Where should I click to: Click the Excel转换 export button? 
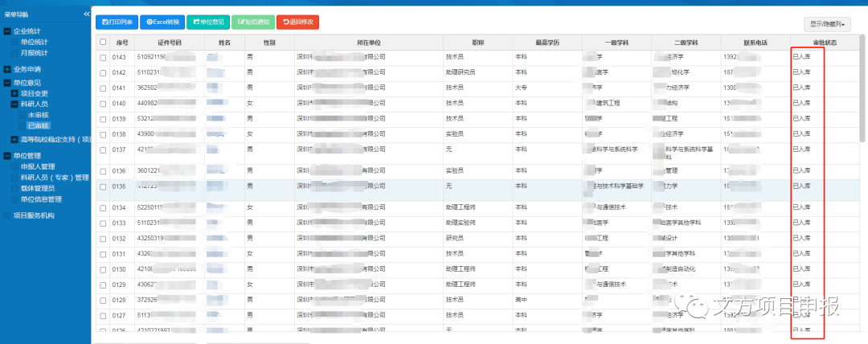[x=162, y=23]
